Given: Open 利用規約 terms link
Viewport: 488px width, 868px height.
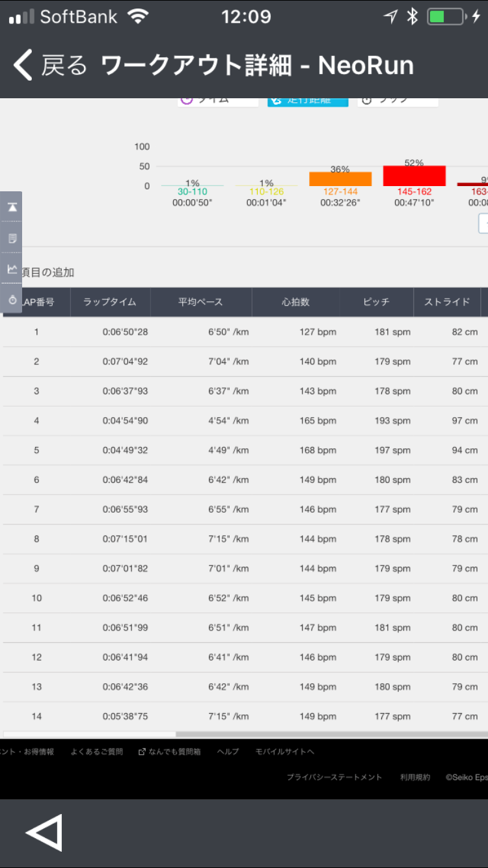Looking at the screenshot, I should (415, 777).
